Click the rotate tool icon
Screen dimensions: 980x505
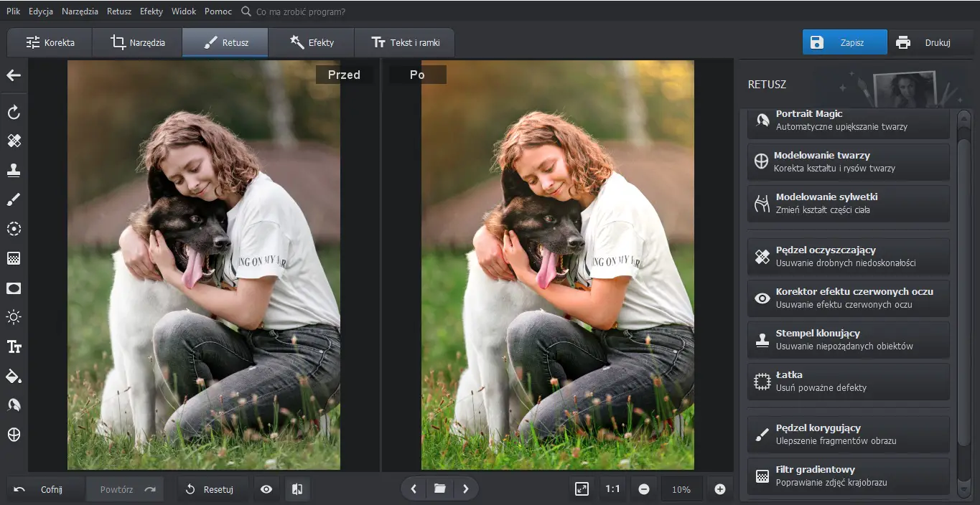[x=14, y=112]
